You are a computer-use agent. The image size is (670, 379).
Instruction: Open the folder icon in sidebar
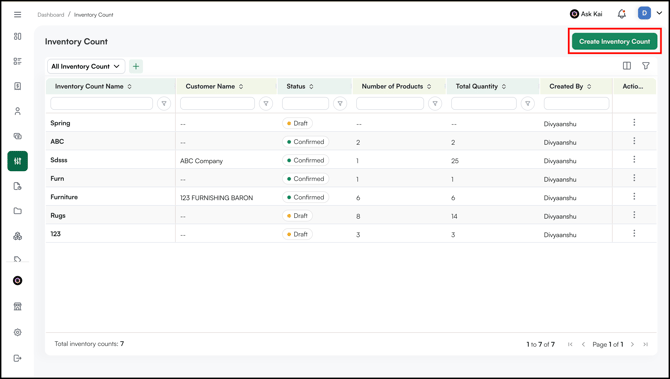click(18, 211)
